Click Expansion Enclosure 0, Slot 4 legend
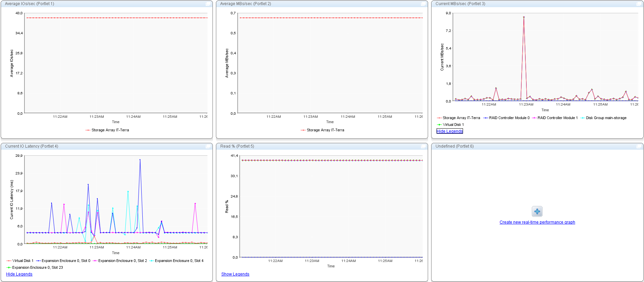Screen dimensions: 644x282 (179, 261)
